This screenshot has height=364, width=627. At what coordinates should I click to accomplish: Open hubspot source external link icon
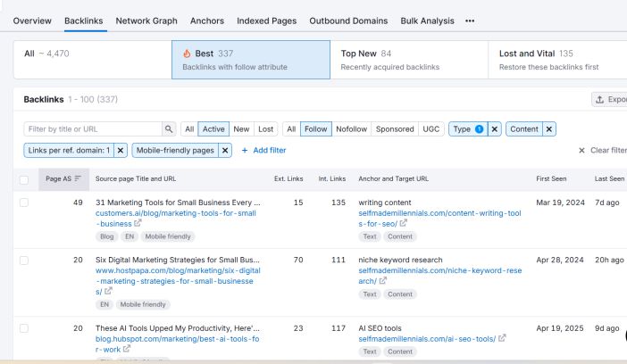pos(127,349)
